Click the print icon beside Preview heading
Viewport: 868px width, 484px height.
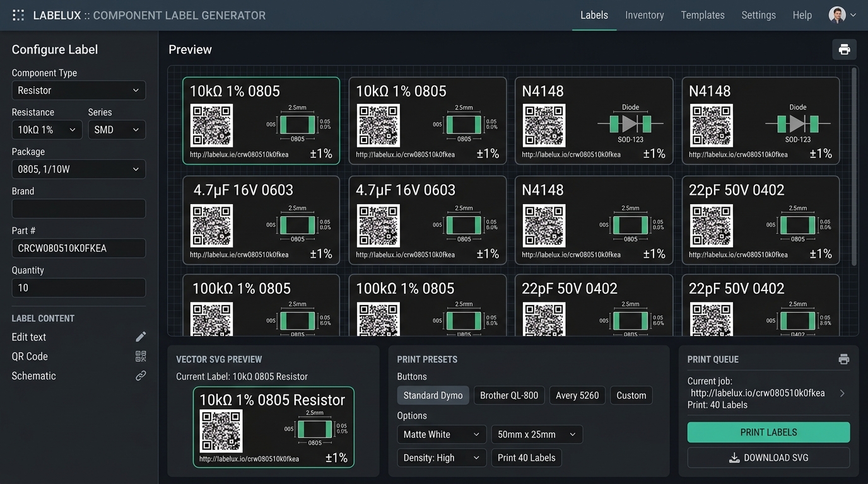[x=844, y=49]
